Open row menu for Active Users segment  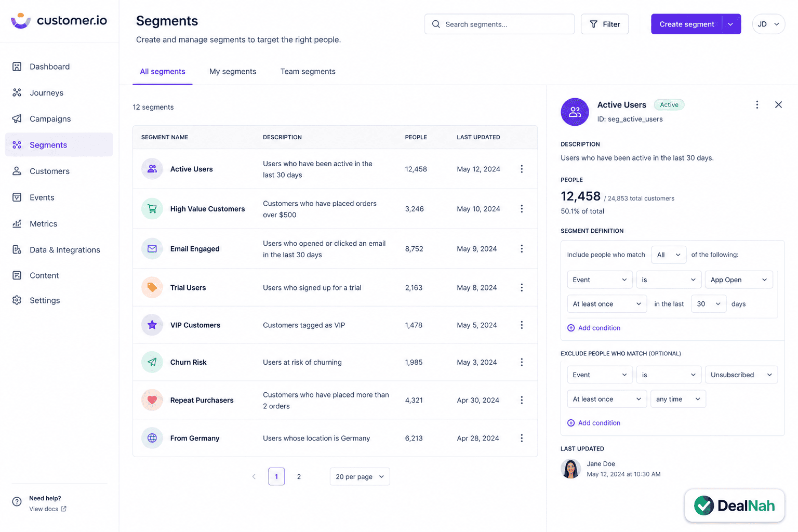[x=522, y=169]
